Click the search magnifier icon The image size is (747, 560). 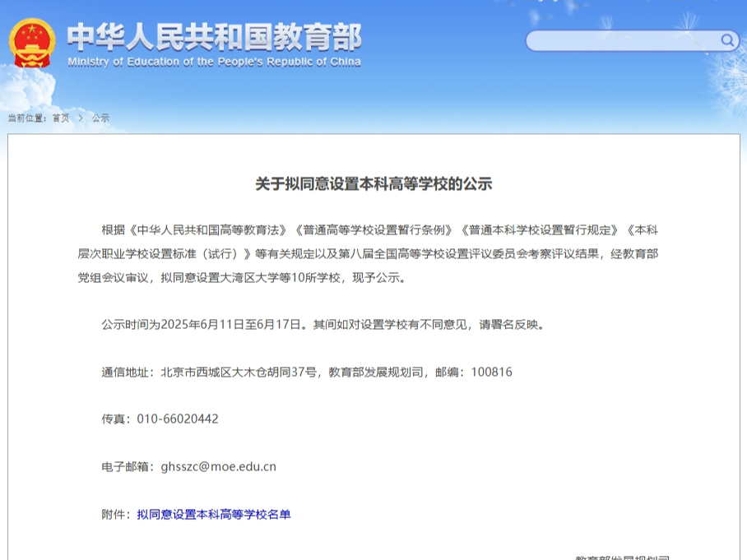pos(727,40)
